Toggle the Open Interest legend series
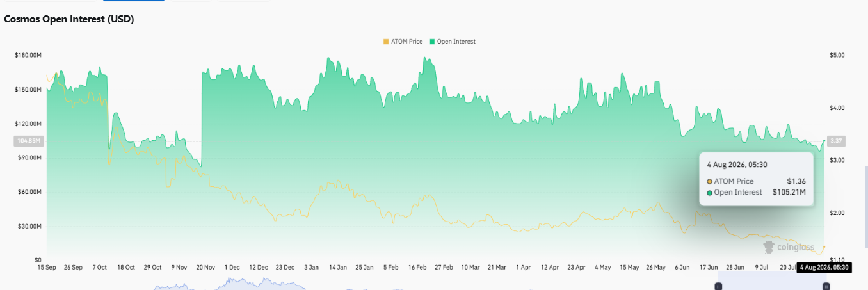 click(452, 42)
